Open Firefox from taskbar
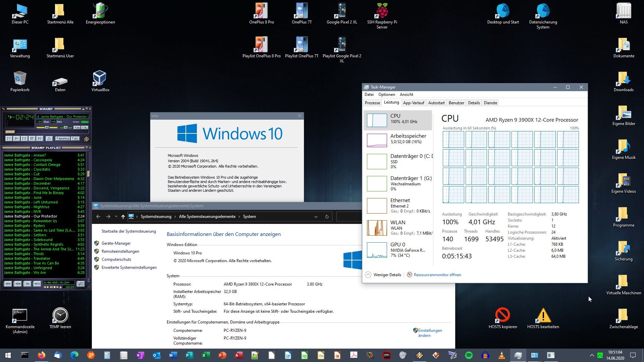This screenshot has width=644, height=362. tap(41, 355)
